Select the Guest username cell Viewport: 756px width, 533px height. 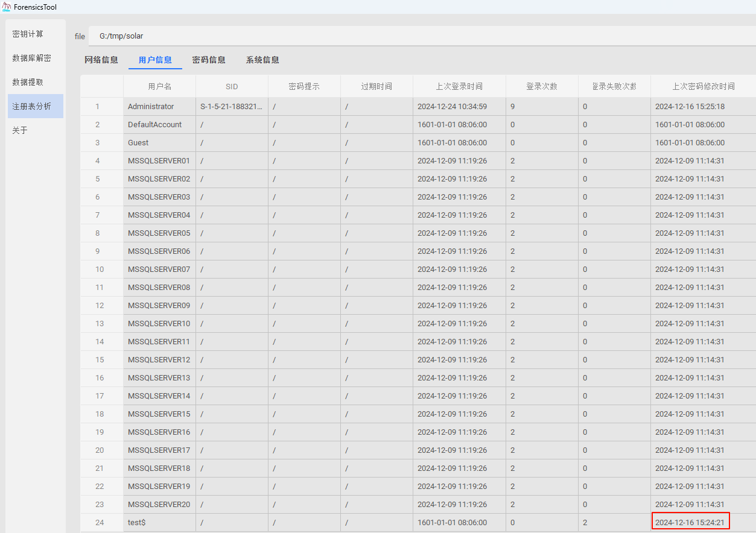tap(160, 143)
